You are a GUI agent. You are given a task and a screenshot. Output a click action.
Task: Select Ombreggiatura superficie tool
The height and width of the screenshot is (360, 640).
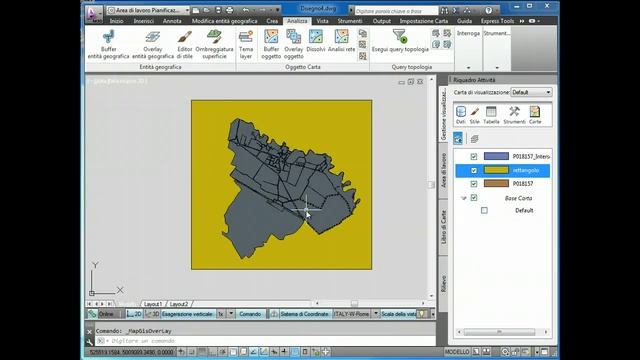click(x=214, y=44)
